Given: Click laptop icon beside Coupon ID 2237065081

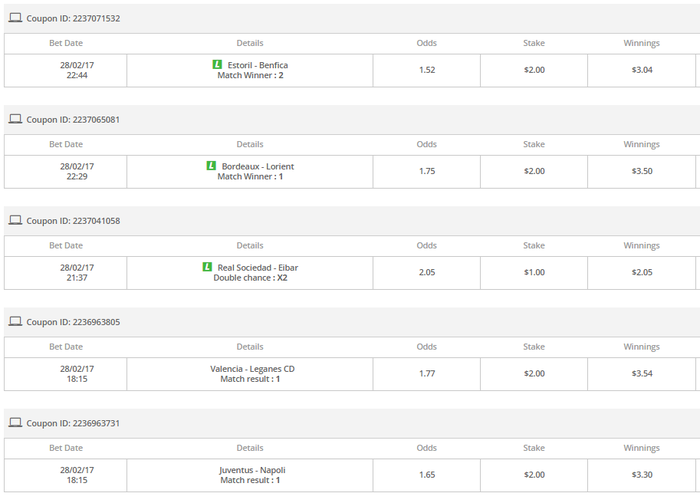Looking at the screenshot, I should tap(15, 119).
